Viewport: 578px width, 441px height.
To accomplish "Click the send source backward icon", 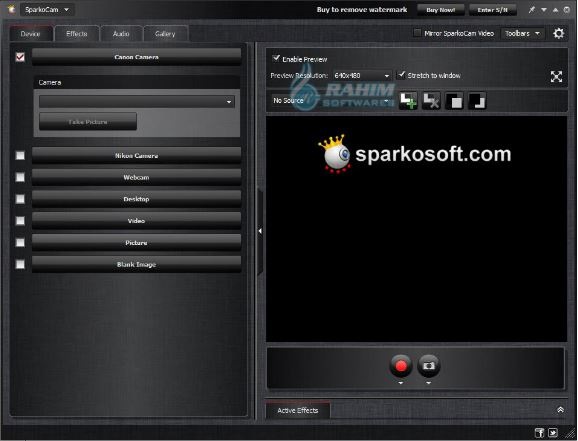I will click(x=477, y=101).
